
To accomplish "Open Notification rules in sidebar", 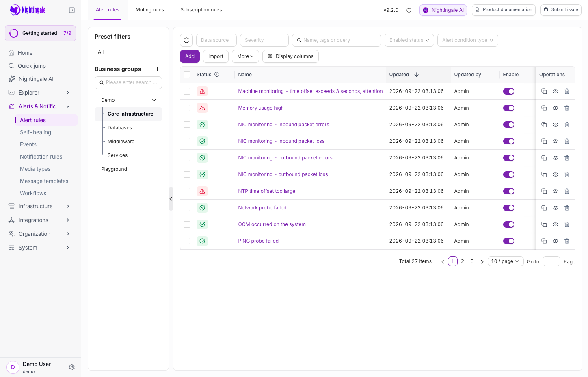I will (41, 157).
